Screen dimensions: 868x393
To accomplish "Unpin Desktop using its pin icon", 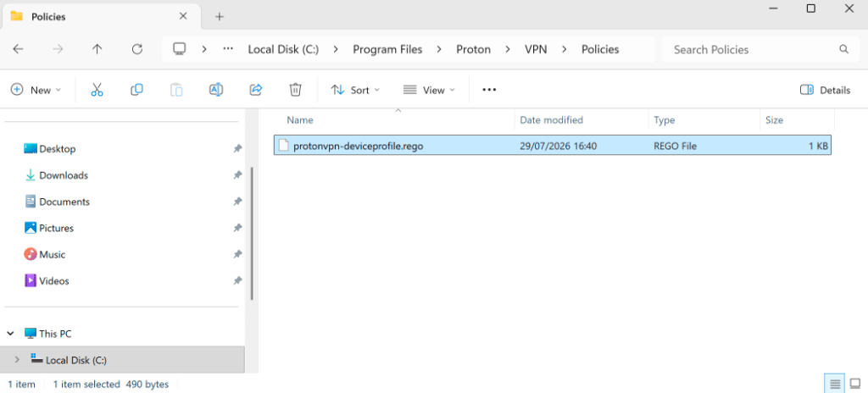I will (x=237, y=149).
